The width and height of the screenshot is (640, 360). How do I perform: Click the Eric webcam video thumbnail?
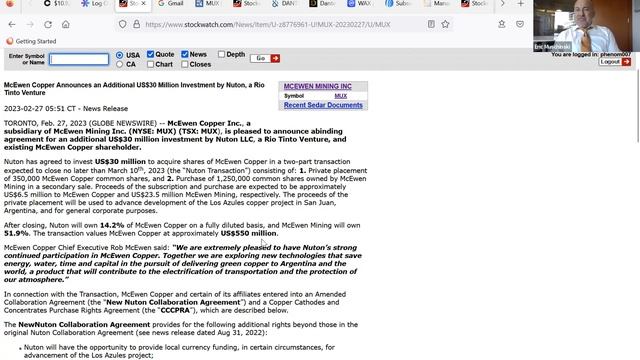coord(586,26)
